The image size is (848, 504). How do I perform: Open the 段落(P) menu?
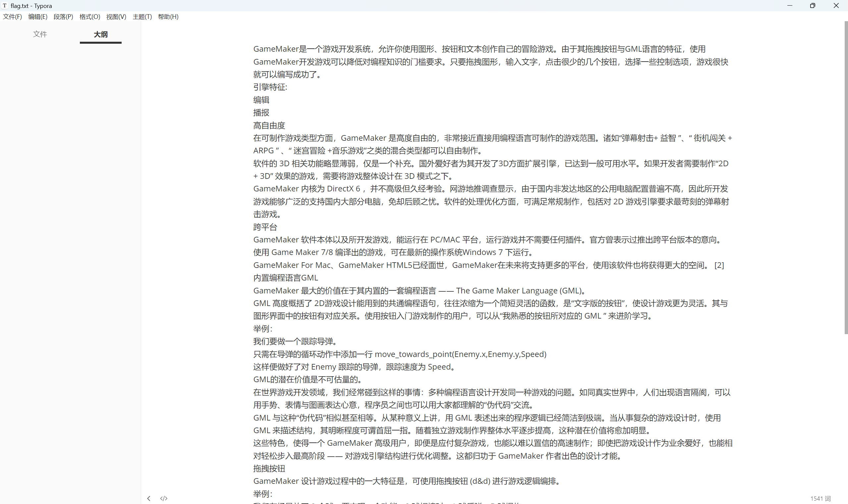tap(63, 17)
